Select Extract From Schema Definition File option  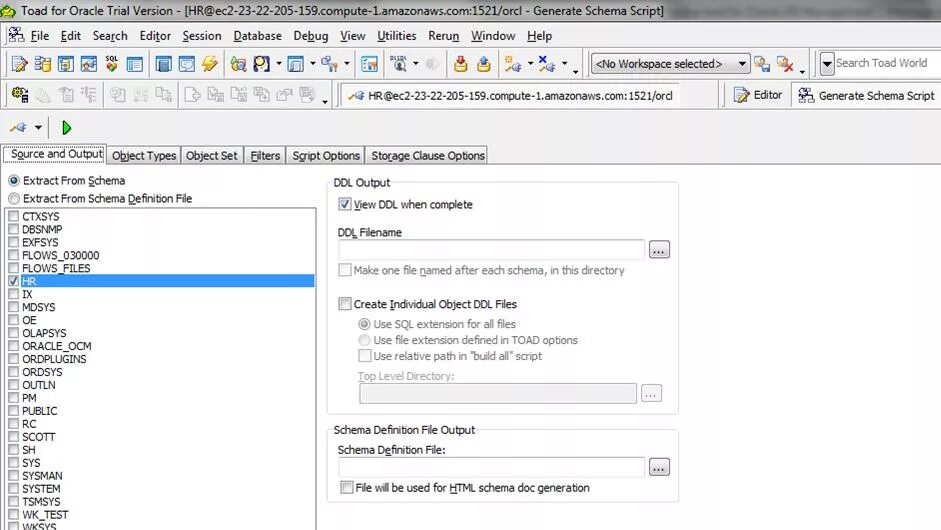[x=13, y=199]
